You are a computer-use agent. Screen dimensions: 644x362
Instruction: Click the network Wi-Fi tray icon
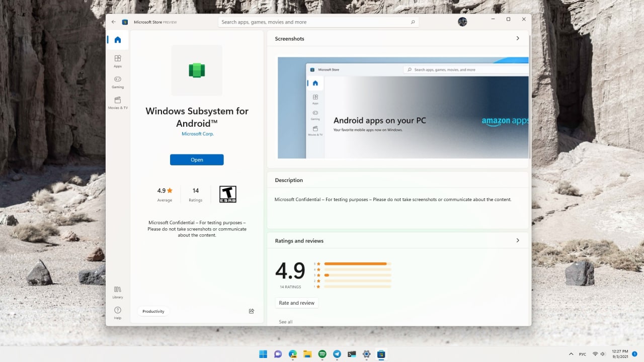tap(595, 354)
